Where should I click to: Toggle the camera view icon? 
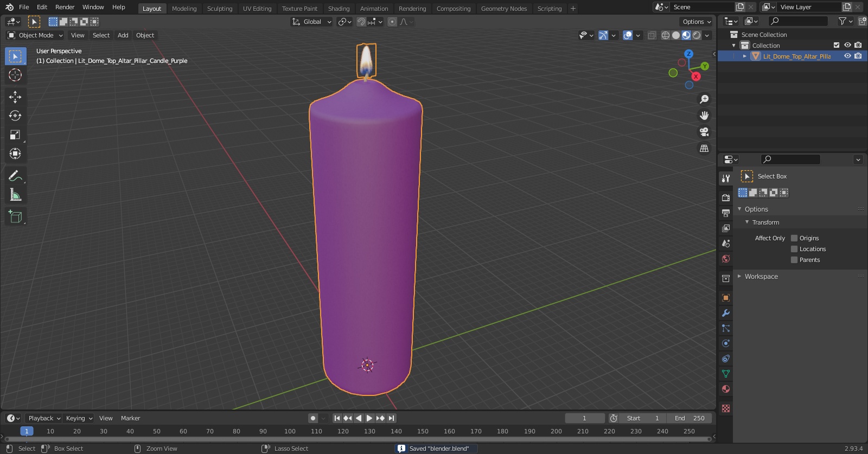(704, 132)
